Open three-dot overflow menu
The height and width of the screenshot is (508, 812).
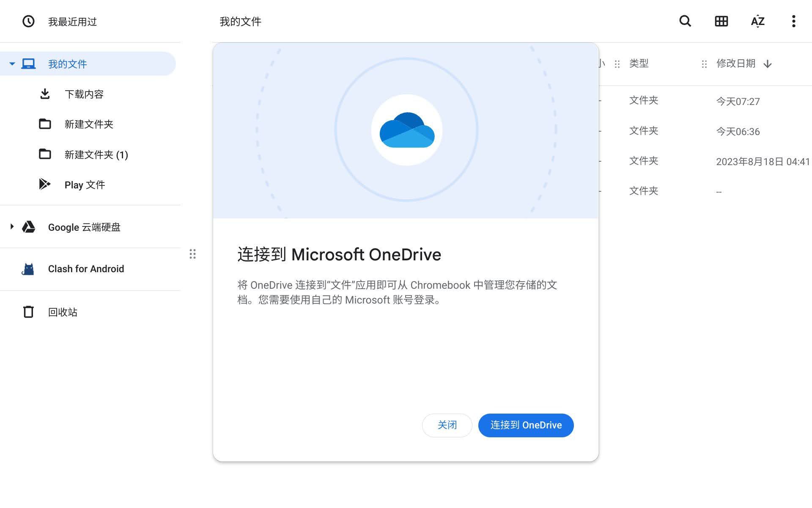pyautogui.click(x=794, y=21)
